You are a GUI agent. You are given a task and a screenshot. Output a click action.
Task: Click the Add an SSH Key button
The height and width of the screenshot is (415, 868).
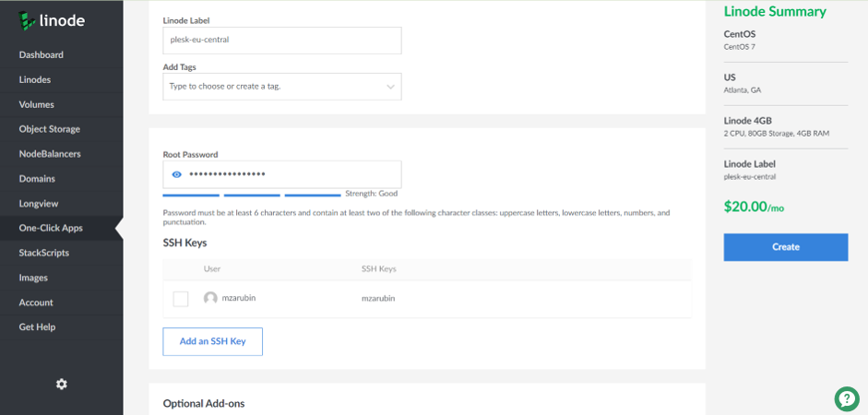point(212,341)
